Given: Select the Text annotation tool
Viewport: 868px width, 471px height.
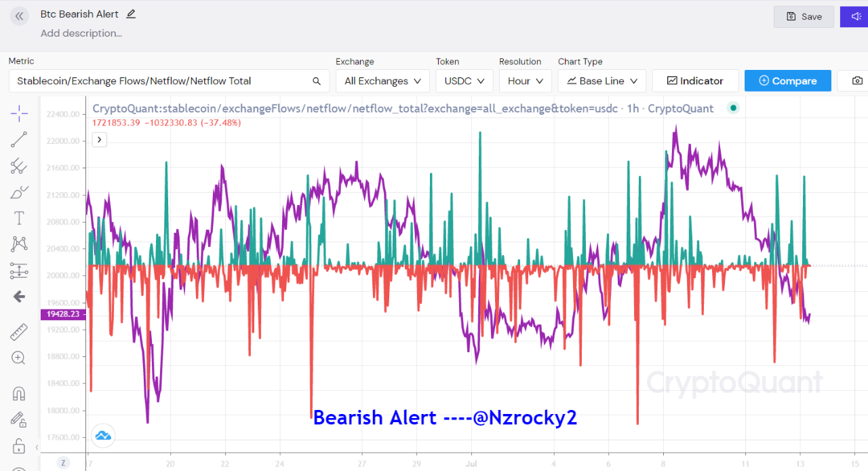Looking at the screenshot, I should point(19,218).
